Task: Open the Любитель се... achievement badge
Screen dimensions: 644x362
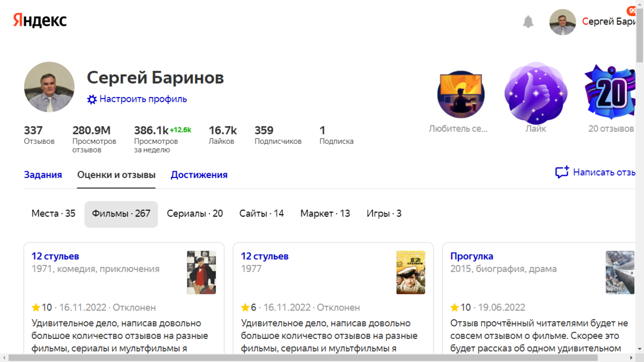Action: pos(461,94)
